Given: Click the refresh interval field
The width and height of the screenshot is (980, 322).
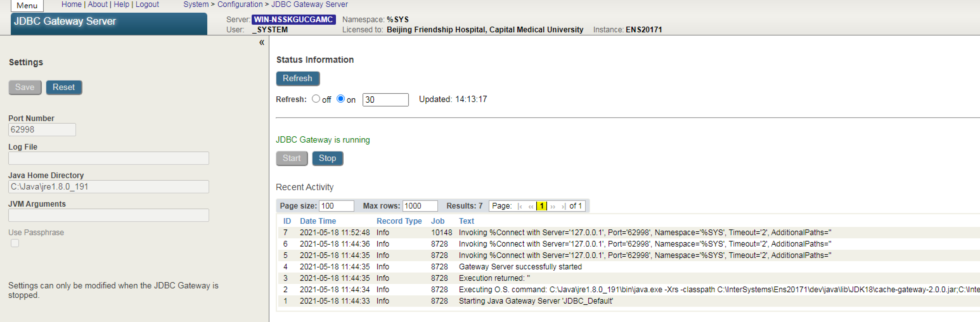Looking at the screenshot, I should pos(385,100).
